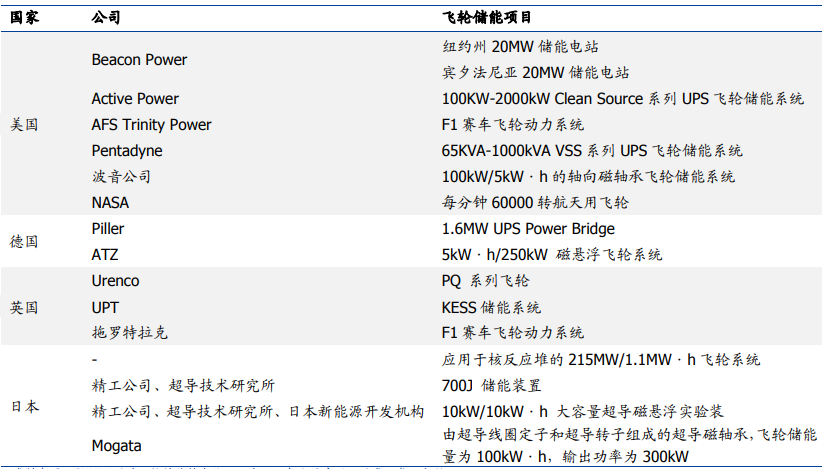Click the 美国 country cell
This screenshot has width=822, height=469.
[x=24, y=125]
